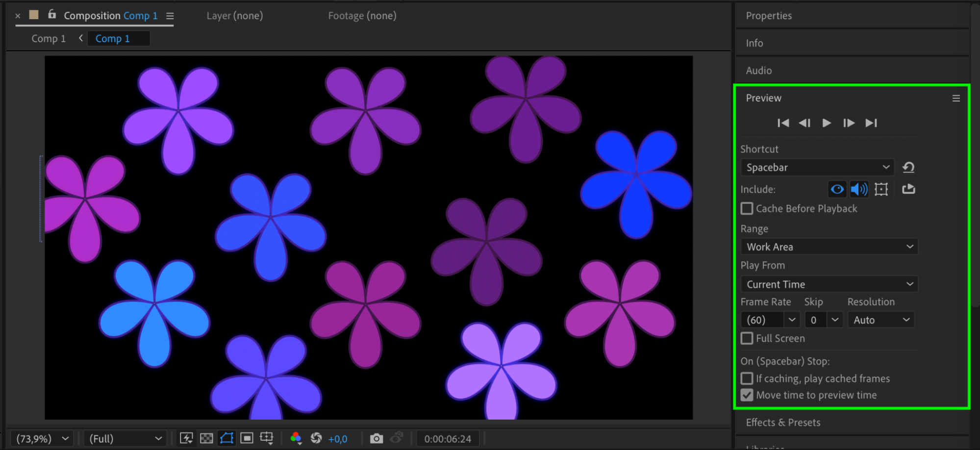The image size is (980, 450).
Task: Jump to first frame in Preview
Action: tap(783, 123)
